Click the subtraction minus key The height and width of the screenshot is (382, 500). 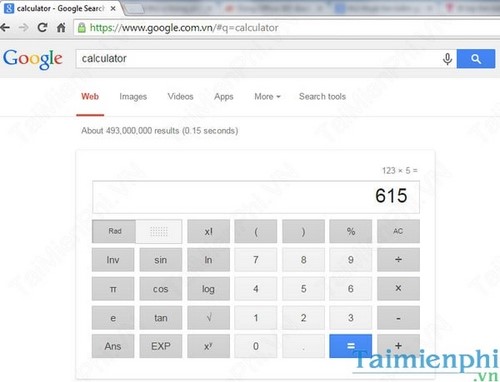398,318
